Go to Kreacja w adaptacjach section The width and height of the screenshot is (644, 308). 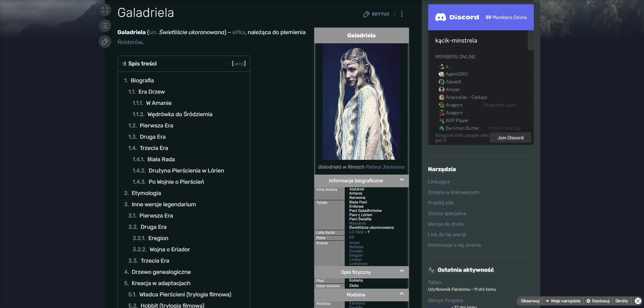[x=161, y=283]
